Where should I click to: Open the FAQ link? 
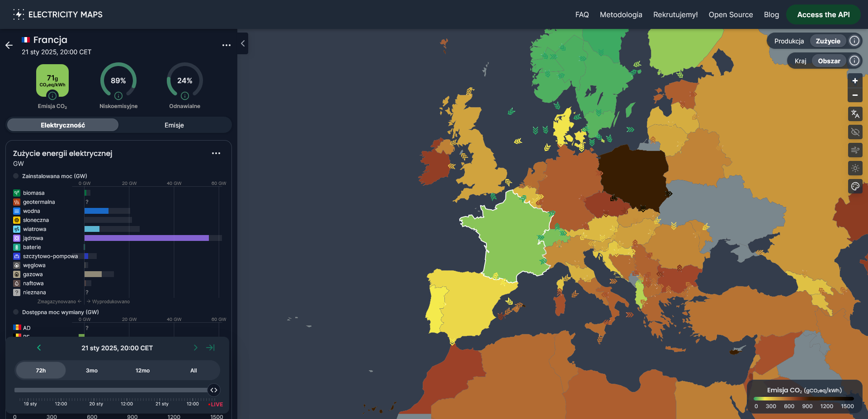[582, 14]
